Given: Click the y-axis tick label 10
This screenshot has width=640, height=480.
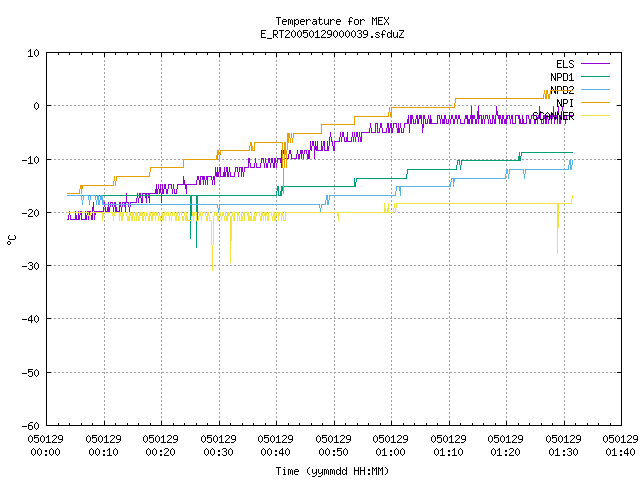Looking at the screenshot, I should click(33, 53).
